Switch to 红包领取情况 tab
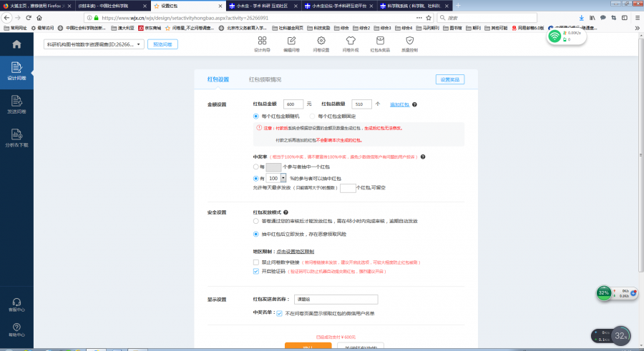 pyautogui.click(x=265, y=79)
